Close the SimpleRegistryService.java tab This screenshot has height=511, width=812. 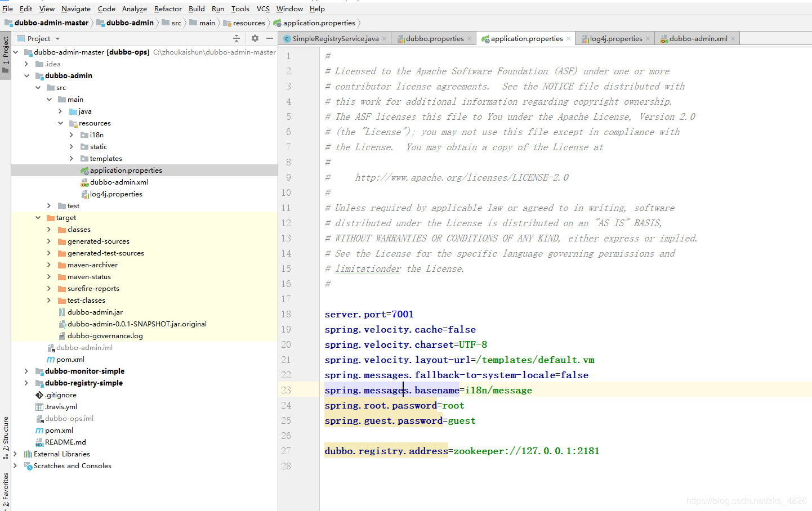385,38
